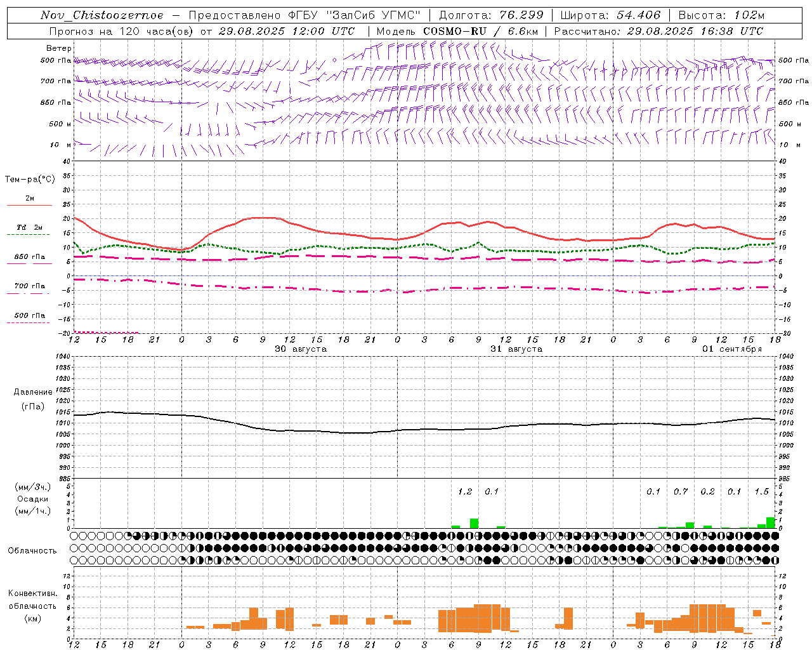Click the '500 гПа' temperature legend entry

(29, 315)
